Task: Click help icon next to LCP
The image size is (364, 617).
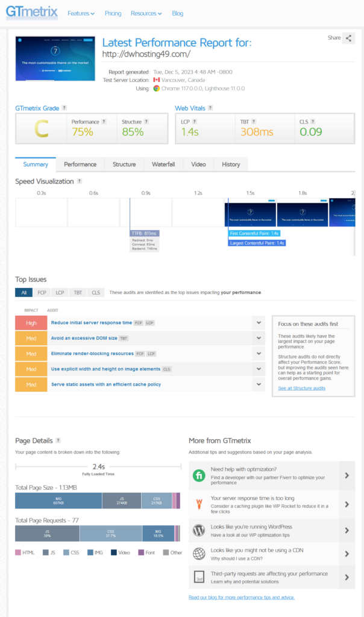Action: (195, 122)
